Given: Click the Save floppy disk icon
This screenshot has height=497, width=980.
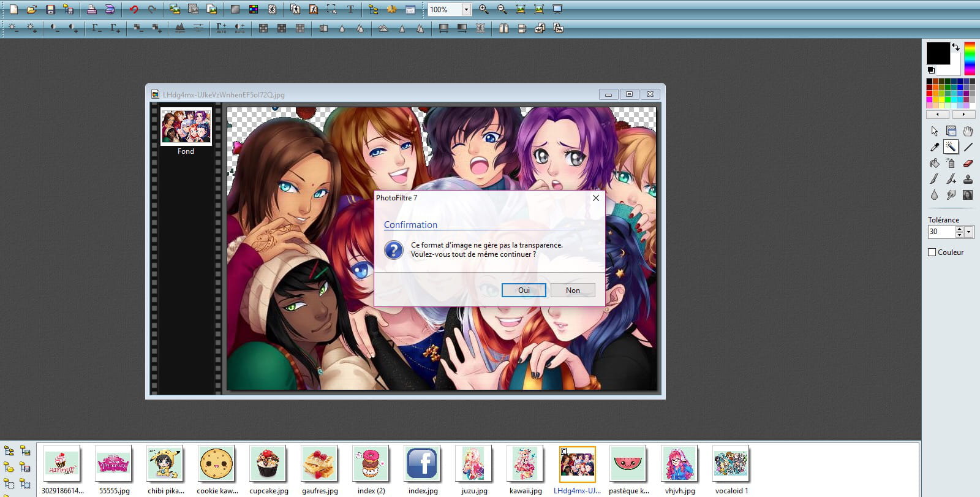Looking at the screenshot, I should [51, 9].
